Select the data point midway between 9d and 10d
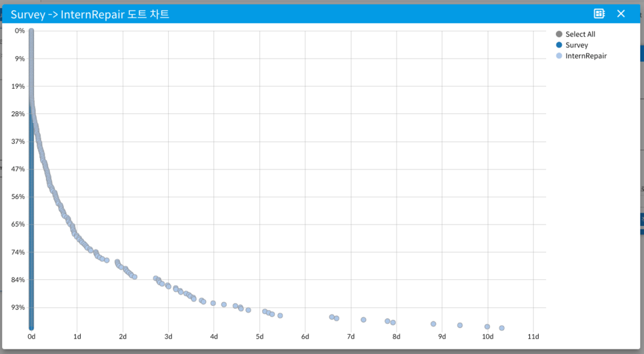Viewport: 644px width, 354px height. tap(460, 325)
